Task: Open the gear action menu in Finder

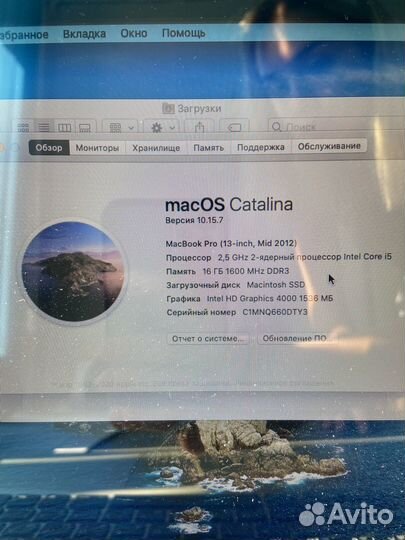Action: pyautogui.click(x=162, y=128)
